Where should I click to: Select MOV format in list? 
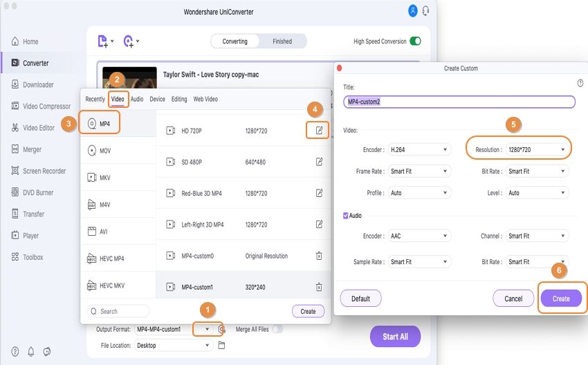click(x=118, y=151)
